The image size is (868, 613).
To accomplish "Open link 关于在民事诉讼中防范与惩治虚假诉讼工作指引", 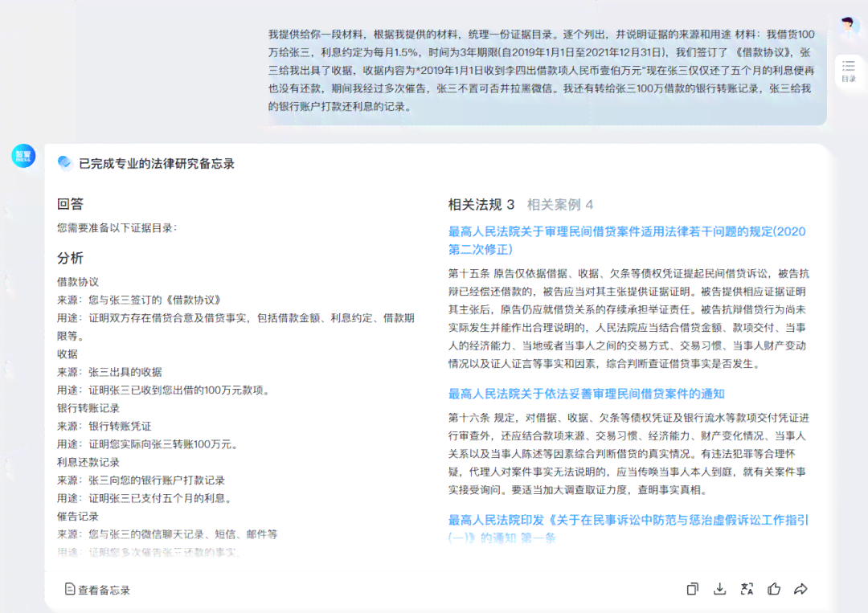I will point(628,529).
